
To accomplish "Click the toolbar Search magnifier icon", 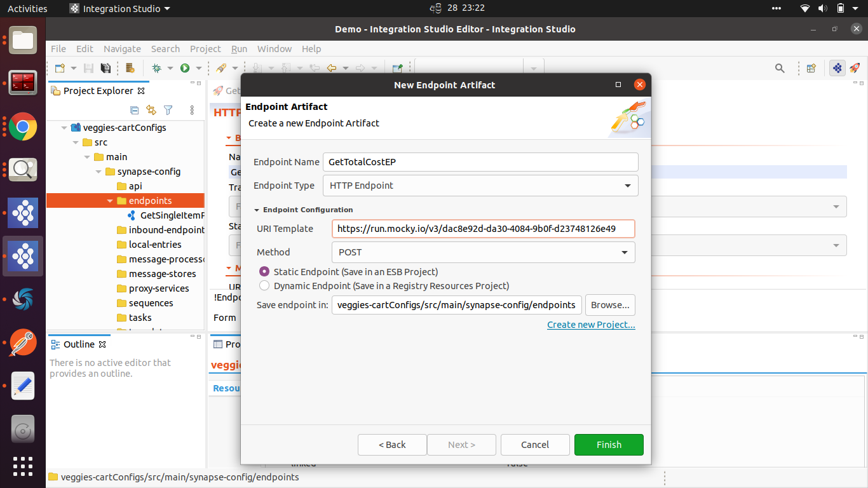I will (780, 68).
